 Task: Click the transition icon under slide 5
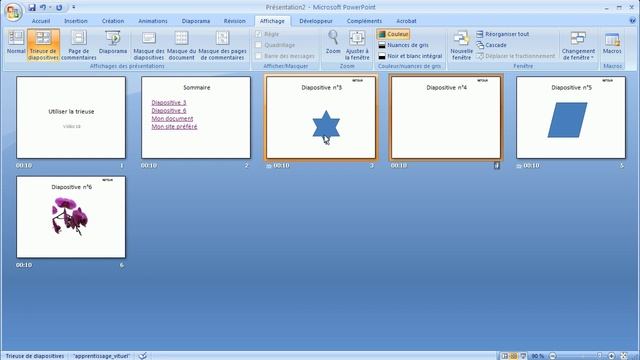(x=518, y=166)
